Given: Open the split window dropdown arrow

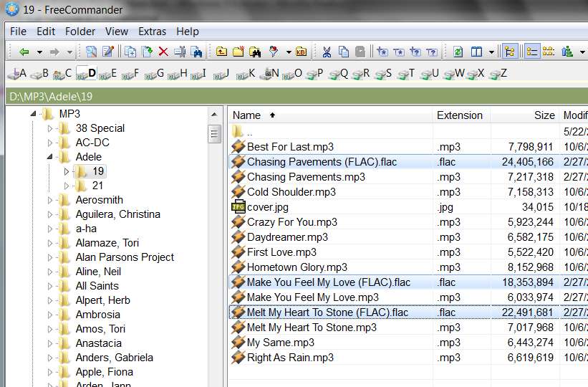Looking at the screenshot, I should point(491,52).
